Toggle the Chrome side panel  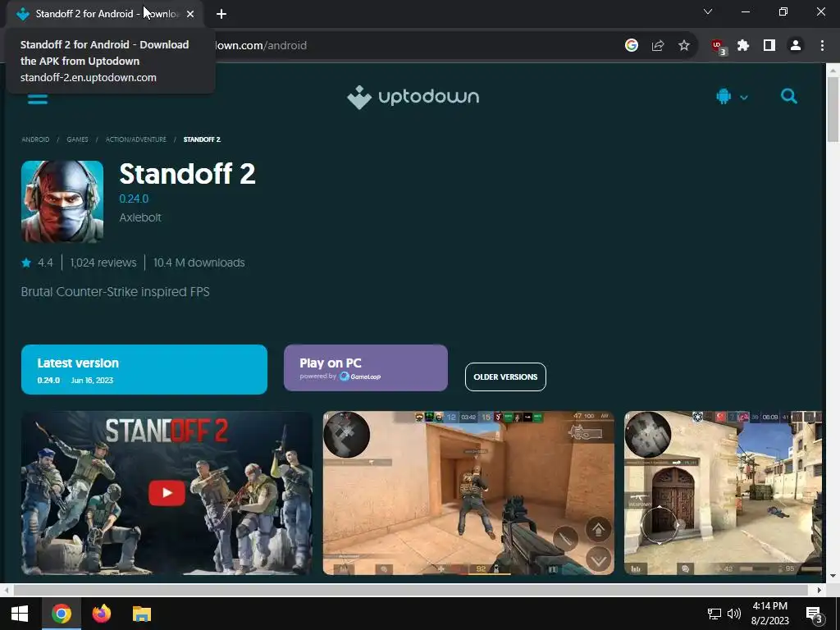pos(769,46)
